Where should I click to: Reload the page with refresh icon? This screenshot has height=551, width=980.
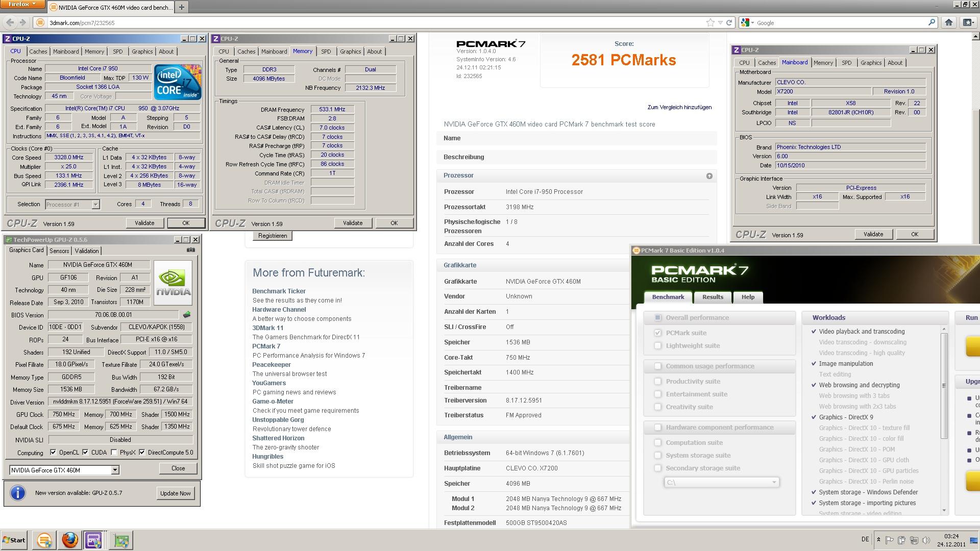click(x=729, y=22)
